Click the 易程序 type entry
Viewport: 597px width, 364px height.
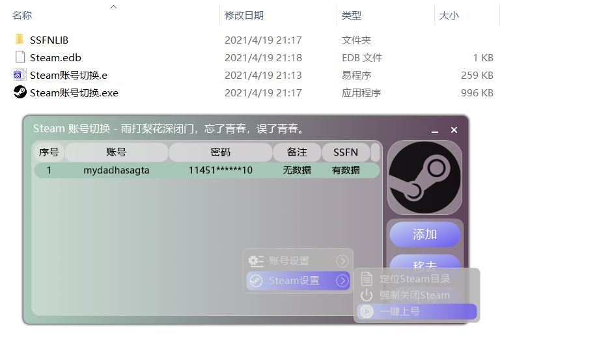point(356,76)
